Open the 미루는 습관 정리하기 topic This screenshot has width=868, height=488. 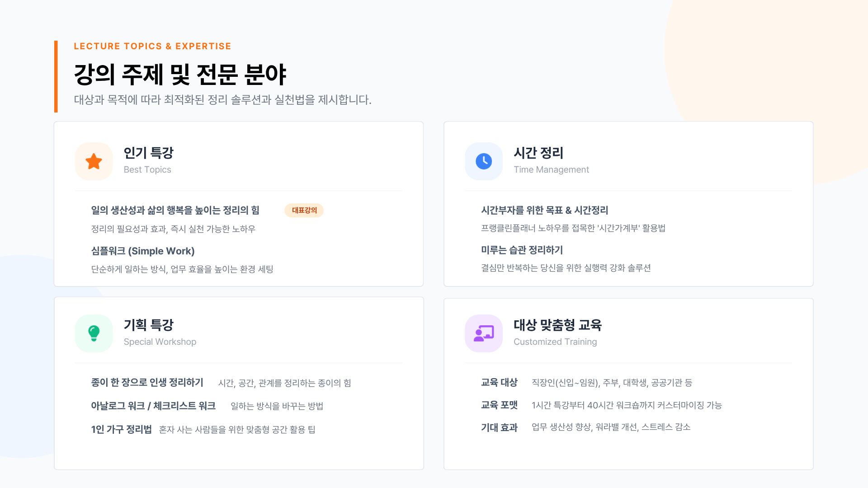pyautogui.click(x=522, y=250)
